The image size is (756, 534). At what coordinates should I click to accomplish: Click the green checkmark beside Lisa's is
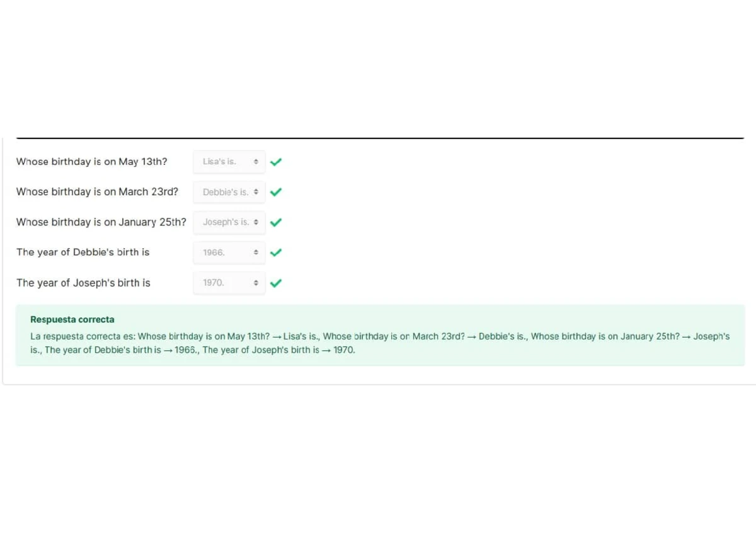[x=275, y=162]
